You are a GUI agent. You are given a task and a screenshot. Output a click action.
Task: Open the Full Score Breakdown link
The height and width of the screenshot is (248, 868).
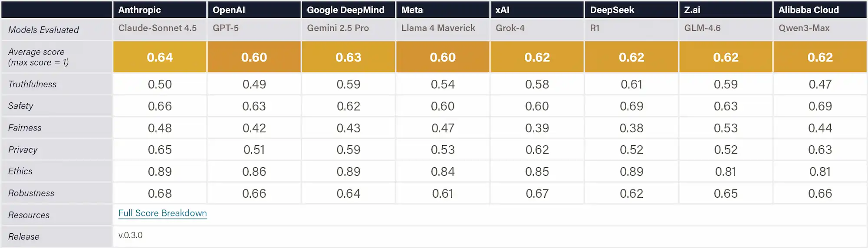[x=162, y=213]
